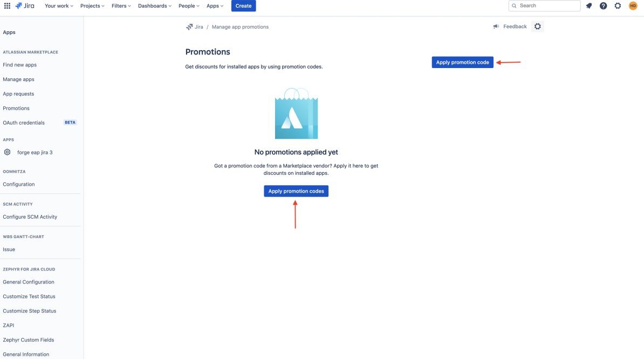Screen dimensions: 644x359
Task: Click the Apply promotion code button
Action: (462, 62)
